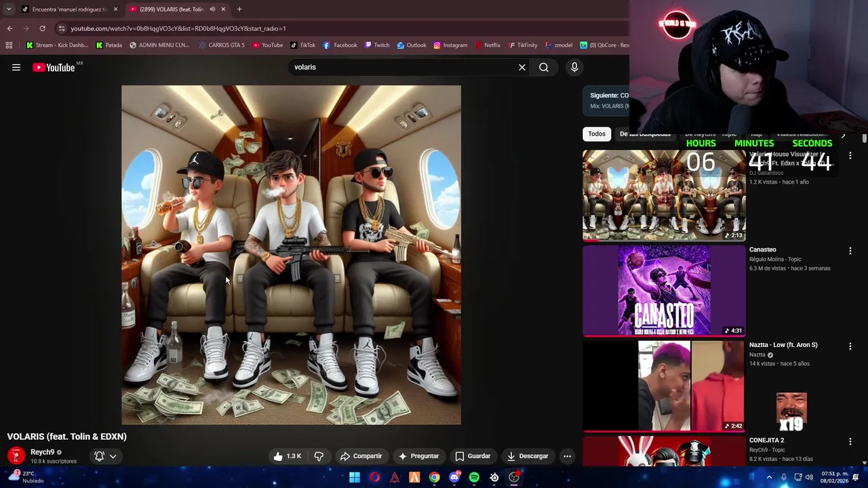
Task: Close the VOLARIS YouTube tab
Action: pyautogui.click(x=223, y=9)
